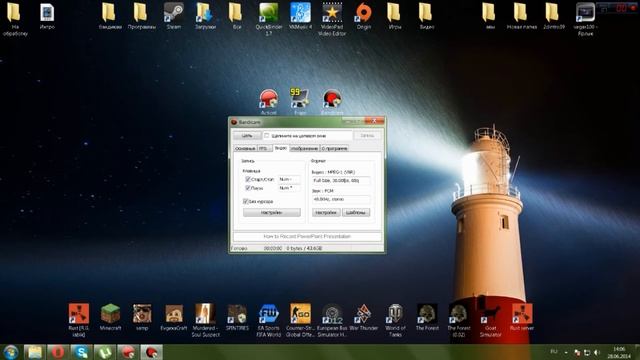The height and width of the screenshot is (360, 640).
Task: Open uTorrent from the taskbar
Action: (105, 352)
